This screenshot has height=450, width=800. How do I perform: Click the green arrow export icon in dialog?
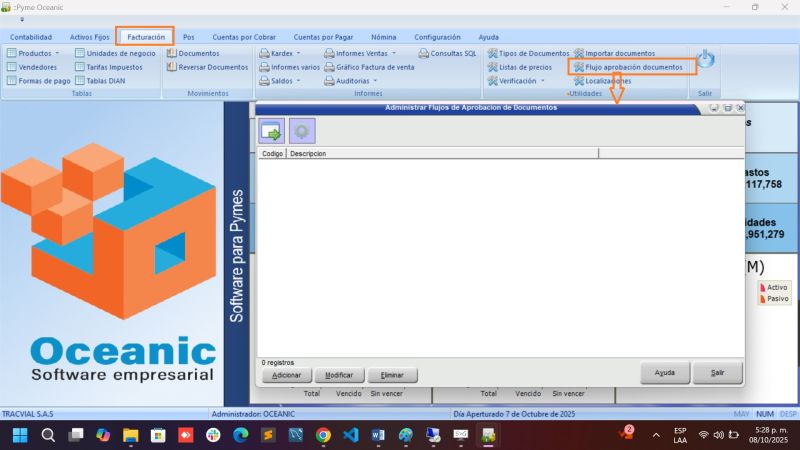(x=271, y=131)
